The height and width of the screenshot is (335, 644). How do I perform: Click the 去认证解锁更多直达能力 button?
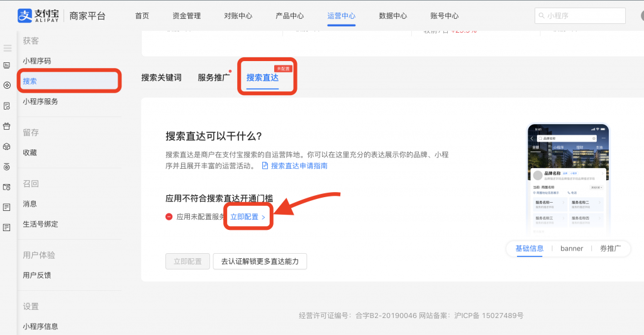[260, 261]
